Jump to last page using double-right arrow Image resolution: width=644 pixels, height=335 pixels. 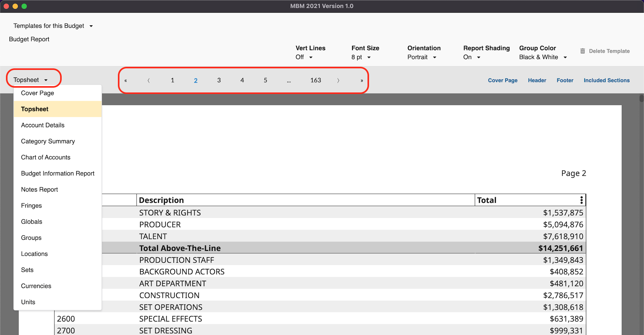pyautogui.click(x=362, y=81)
